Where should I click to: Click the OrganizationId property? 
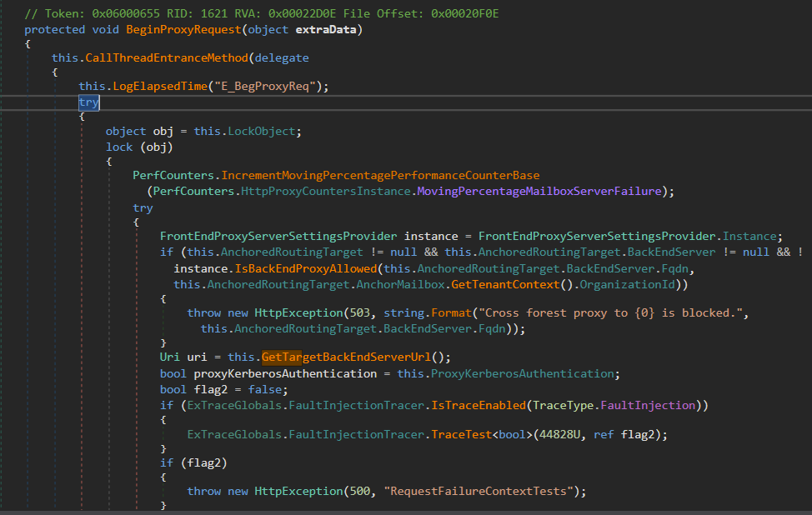point(627,285)
